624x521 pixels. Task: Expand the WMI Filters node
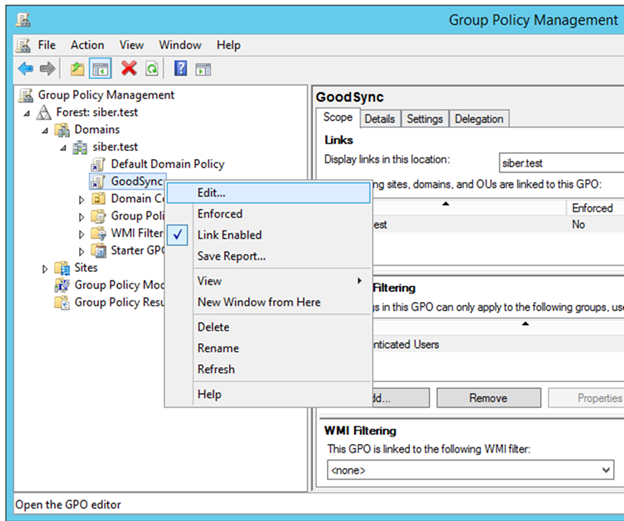click(x=81, y=234)
